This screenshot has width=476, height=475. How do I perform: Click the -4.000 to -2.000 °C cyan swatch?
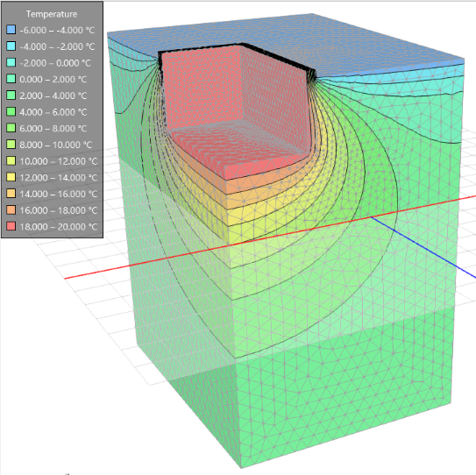pos(11,46)
